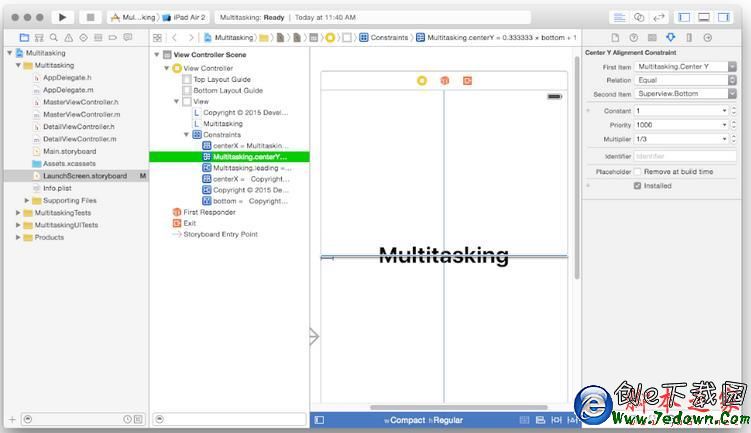Screen dimensions: 751x433
Task: Open the wCompact hRegular size class selector
Action: pos(423,420)
